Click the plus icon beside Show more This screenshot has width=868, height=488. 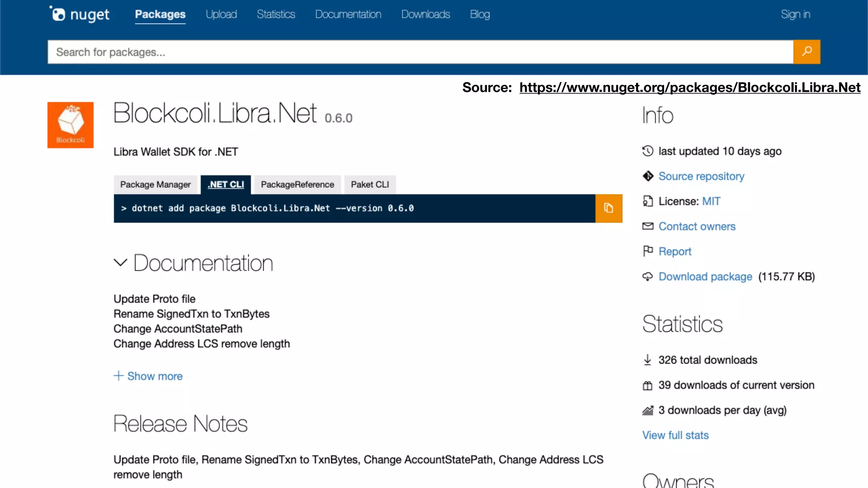click(118, 375)
